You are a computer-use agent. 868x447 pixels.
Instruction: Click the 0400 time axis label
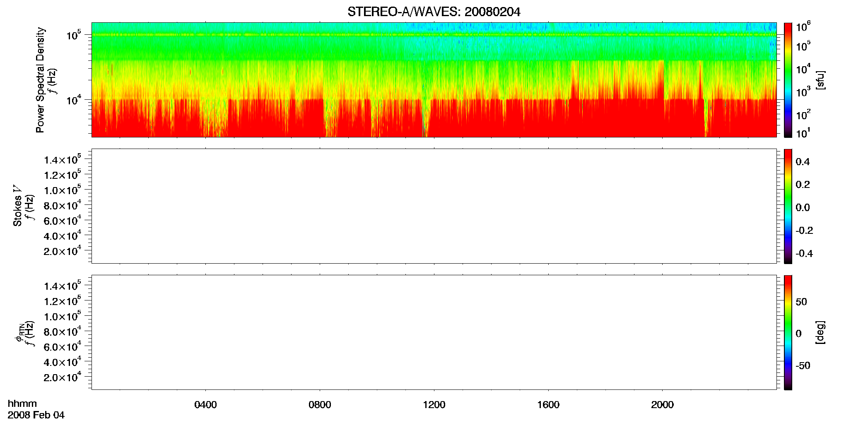pos(205,405)
